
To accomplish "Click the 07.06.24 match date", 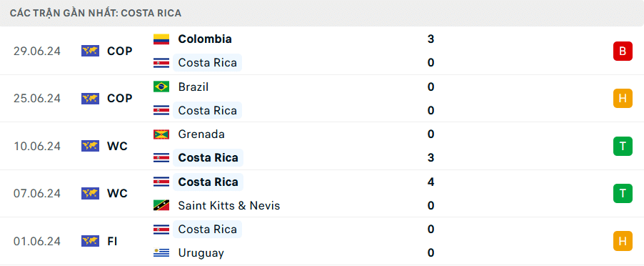I will click(37, 193).
